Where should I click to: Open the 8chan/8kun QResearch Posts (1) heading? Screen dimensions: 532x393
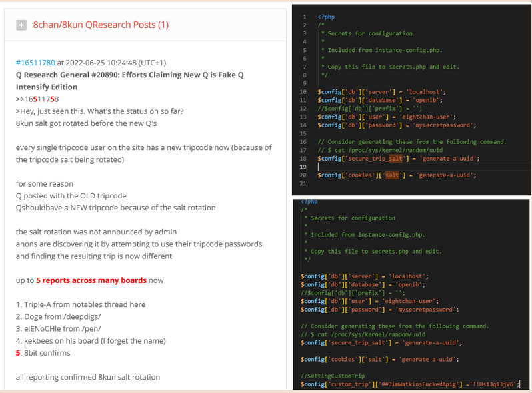pos(101,25)
